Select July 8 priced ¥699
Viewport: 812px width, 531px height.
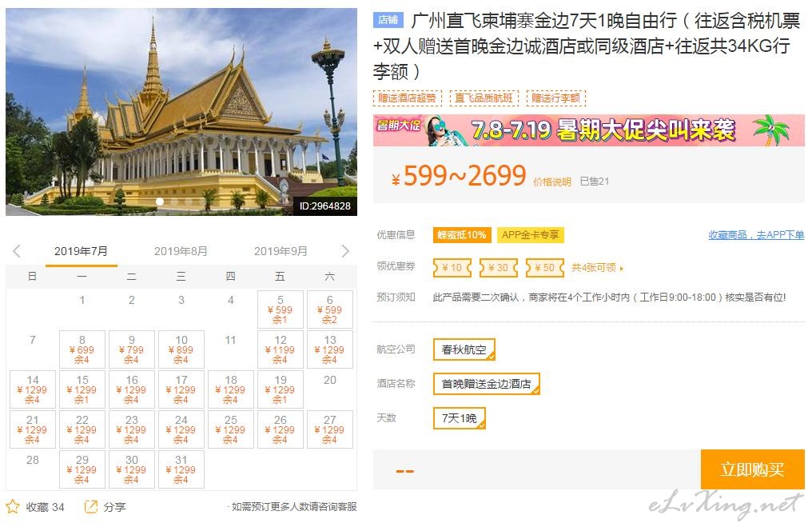coord(82,349)
